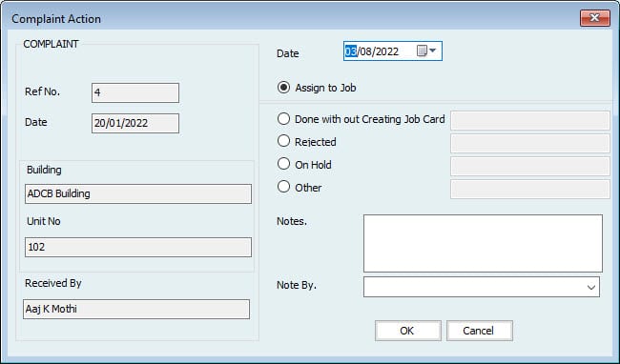Screen dimensions: 620x364
Task: Open the calendar picker in Date field
Action: tap(426, 51)
